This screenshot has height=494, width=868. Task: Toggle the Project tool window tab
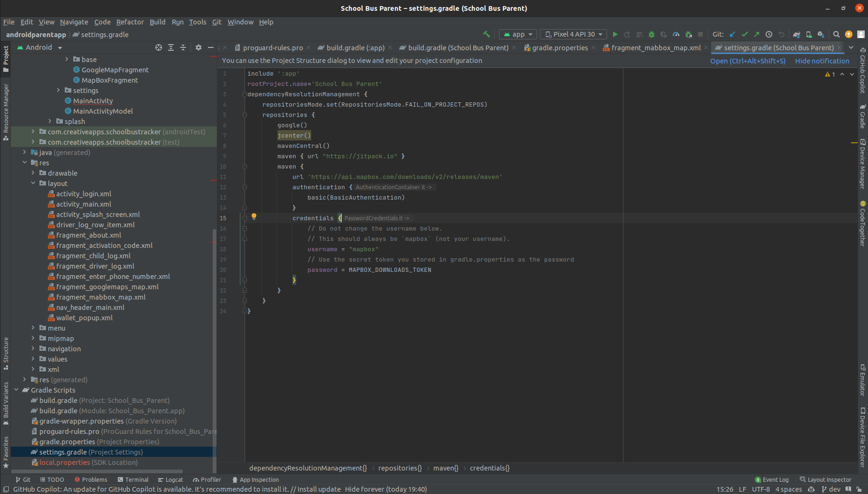tap(6, 58)
